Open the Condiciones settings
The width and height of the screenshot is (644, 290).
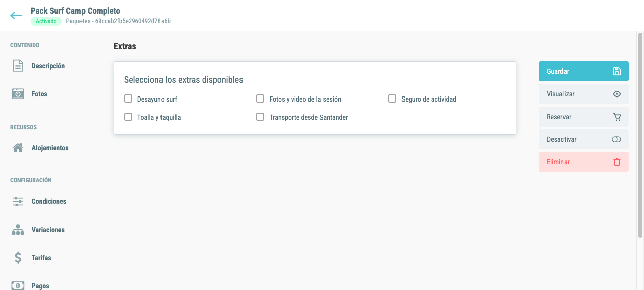point(49,201)
